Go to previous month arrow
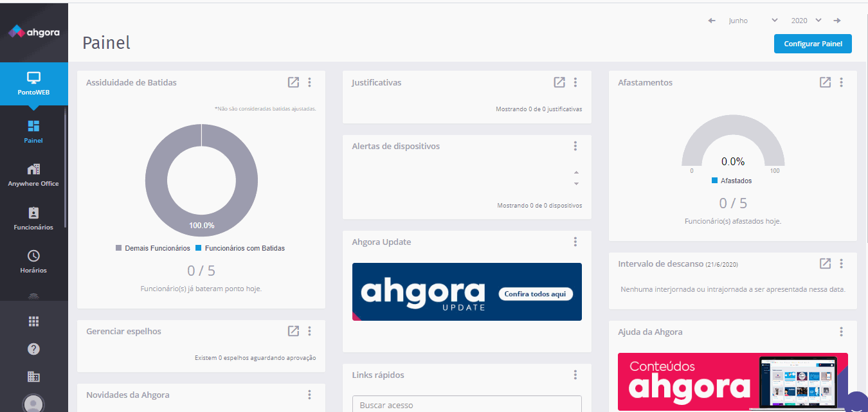The width and height of the screenshot is (868, 412). point(712,21)
